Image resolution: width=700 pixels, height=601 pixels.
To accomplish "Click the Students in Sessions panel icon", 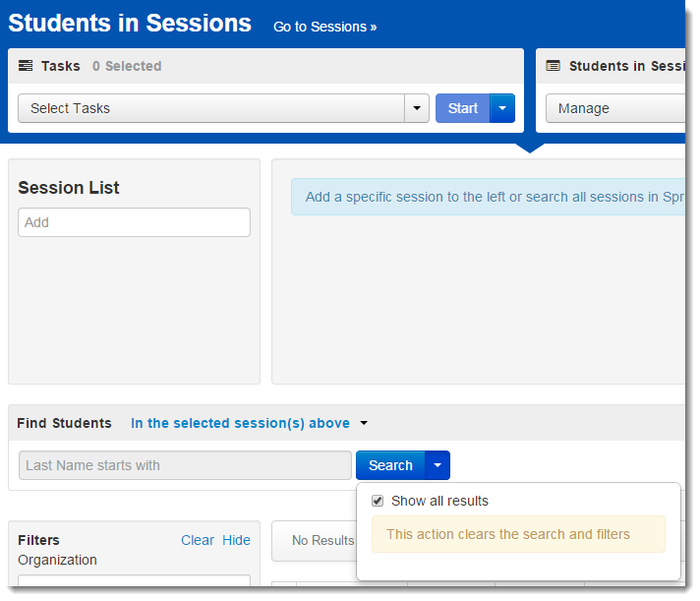I will click(554, 66).
